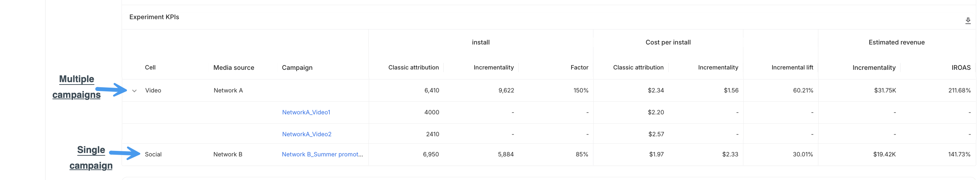The image size is (980, 180).
Task: Click the IROAS column header
Action: pos(960,67)
